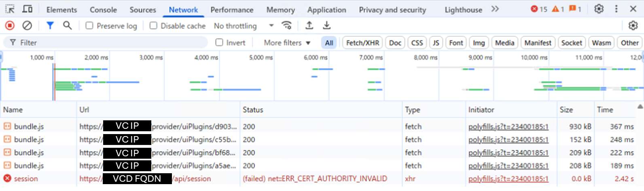Open the network search magnifier
The image size is (644, 191).
[x=67, y=26]
